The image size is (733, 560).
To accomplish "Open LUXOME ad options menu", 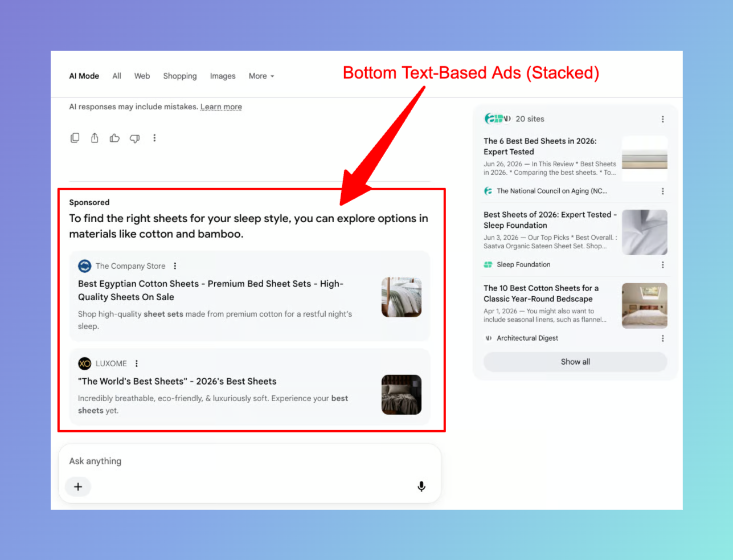I will pos(137,363).
